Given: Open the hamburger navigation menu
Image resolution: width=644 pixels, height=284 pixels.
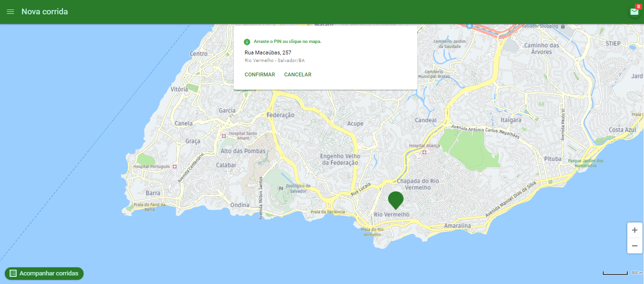Looking at the screenshot, I should point(11,12).
